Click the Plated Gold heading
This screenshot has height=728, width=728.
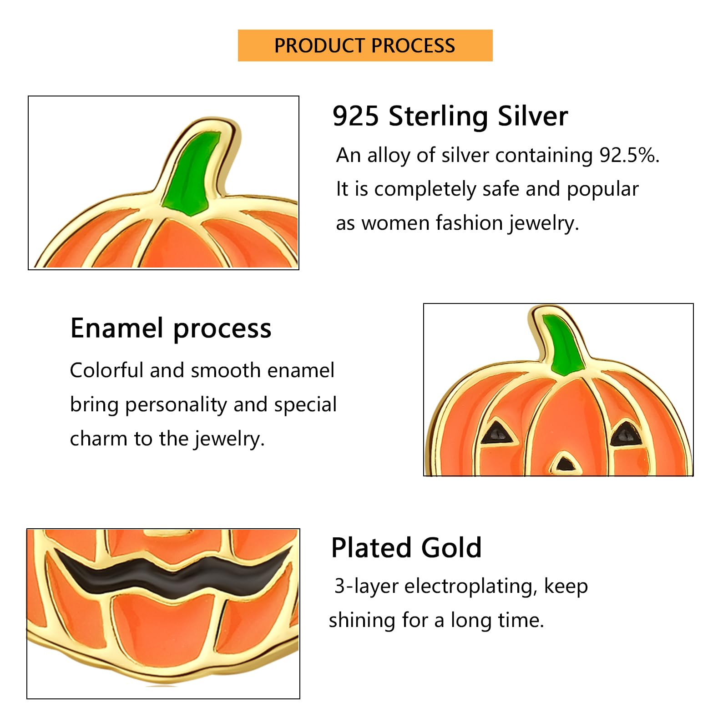point(406,547)
